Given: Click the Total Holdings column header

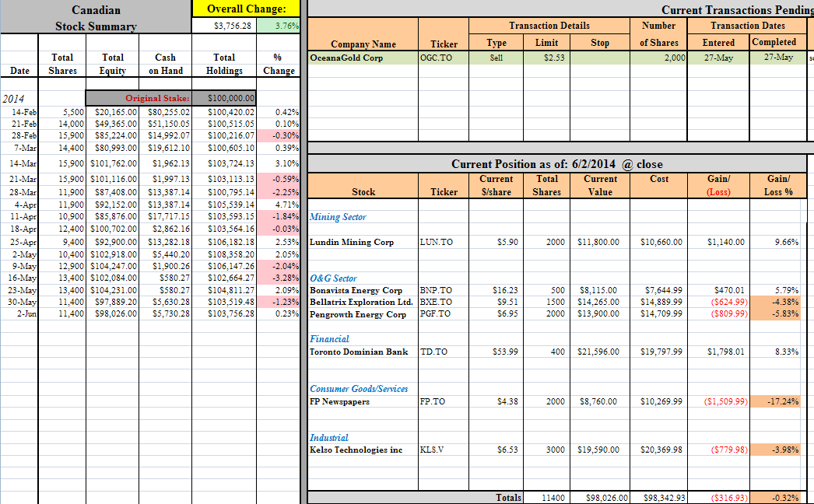Looking at the screenshot, I should [224, 64].
